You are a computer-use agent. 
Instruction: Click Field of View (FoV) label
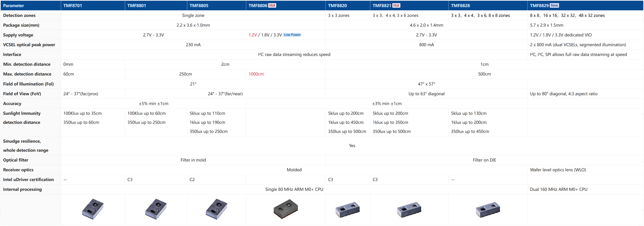coord(22,94)
